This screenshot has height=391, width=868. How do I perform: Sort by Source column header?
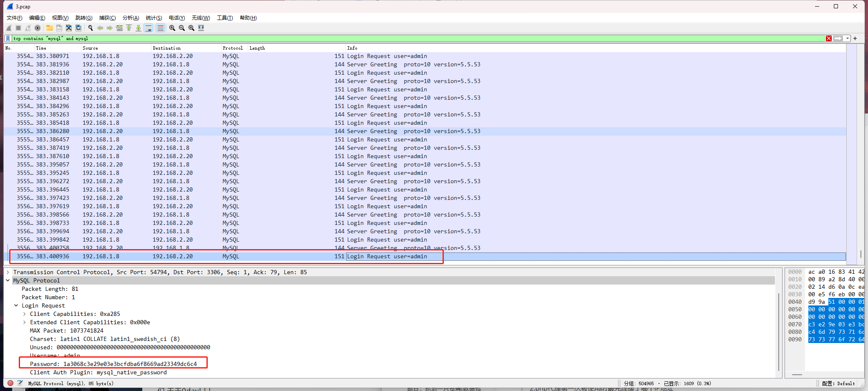coord(116,48)
